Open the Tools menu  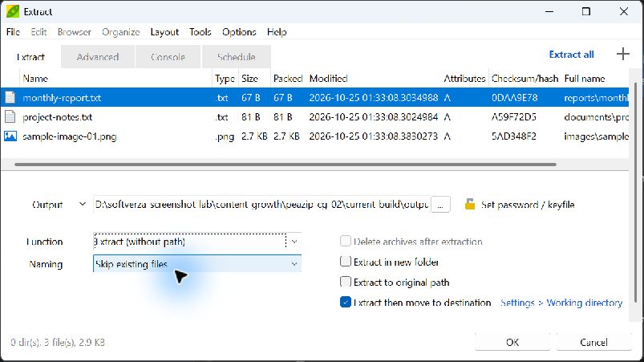pos(200,31)
